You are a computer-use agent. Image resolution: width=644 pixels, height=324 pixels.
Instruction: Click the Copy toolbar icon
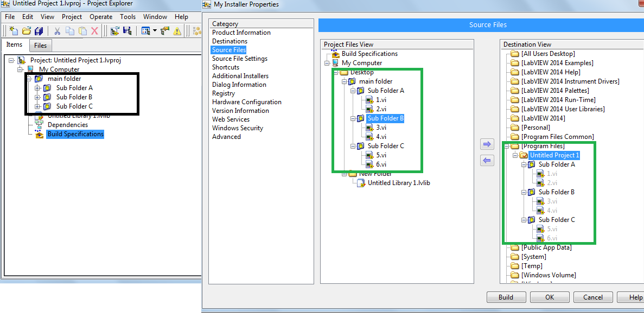(x=70, y=31)
